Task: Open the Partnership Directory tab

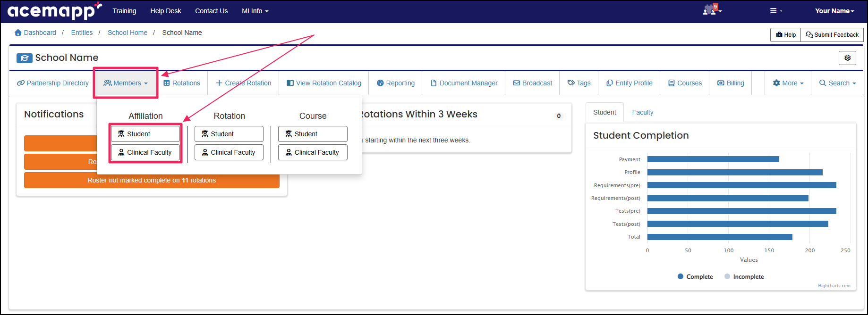Action: tap(53, 83)
